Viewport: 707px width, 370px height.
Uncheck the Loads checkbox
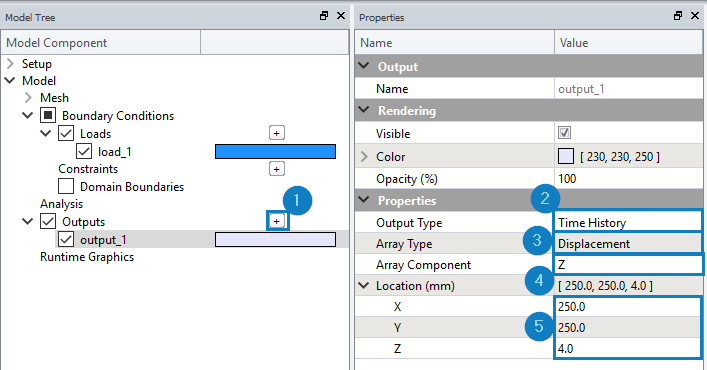tap(66, 133)
